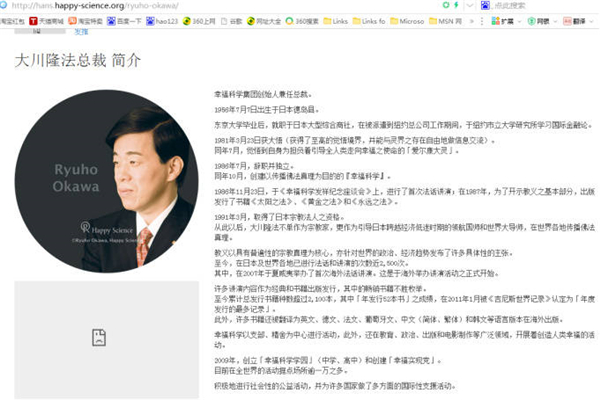The height and width of the screenshot is (400, 600).
Task: Click the green 网银 shield icon
Action: (532, 21)
